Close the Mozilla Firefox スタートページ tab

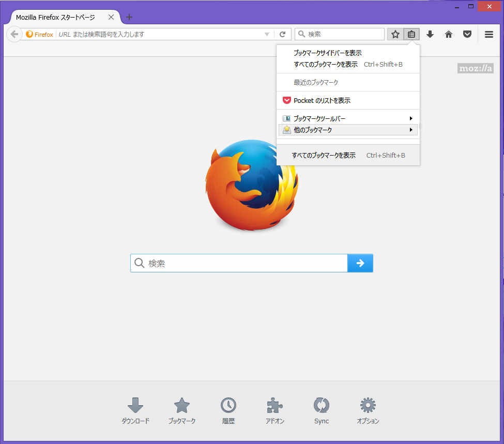click(111, 17)
